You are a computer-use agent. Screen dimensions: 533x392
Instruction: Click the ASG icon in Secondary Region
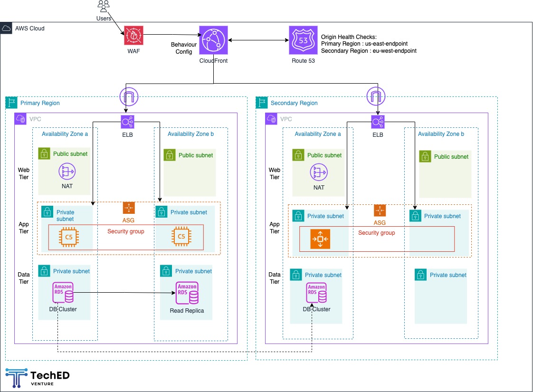coord(380,210)
